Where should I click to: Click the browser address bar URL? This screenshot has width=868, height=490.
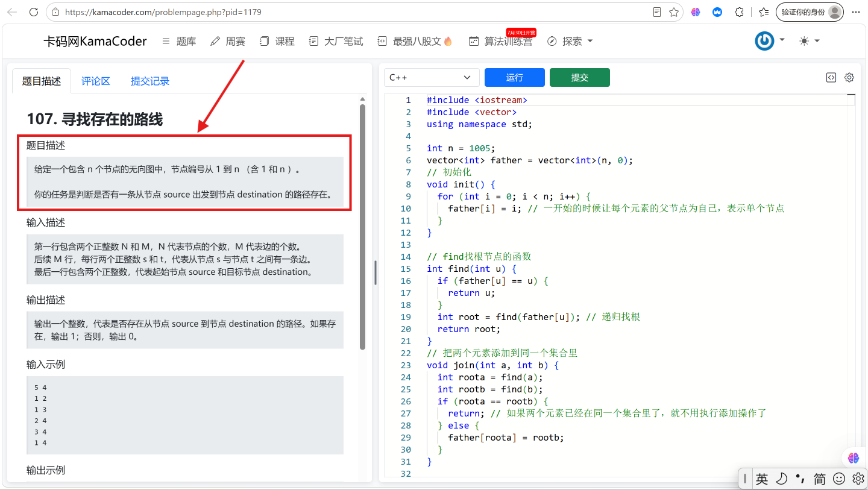click(x=163, y=12)
